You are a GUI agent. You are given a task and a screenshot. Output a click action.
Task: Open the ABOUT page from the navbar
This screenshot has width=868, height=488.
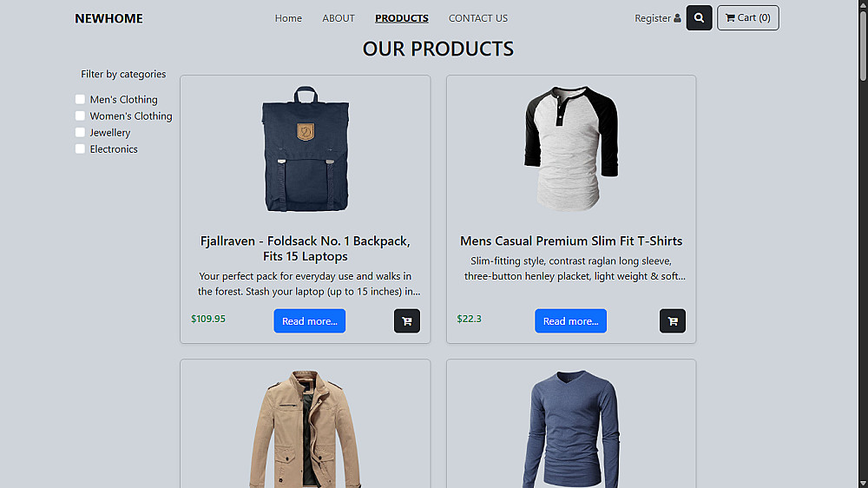point(339,18)
